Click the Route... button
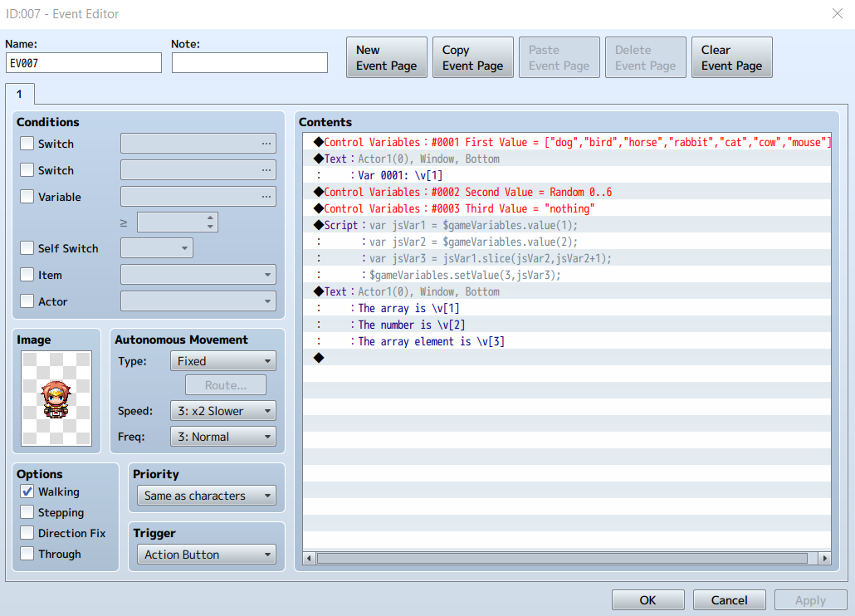Image resolution: width=855 pixels, height=616 pixels. pos(226,385)
